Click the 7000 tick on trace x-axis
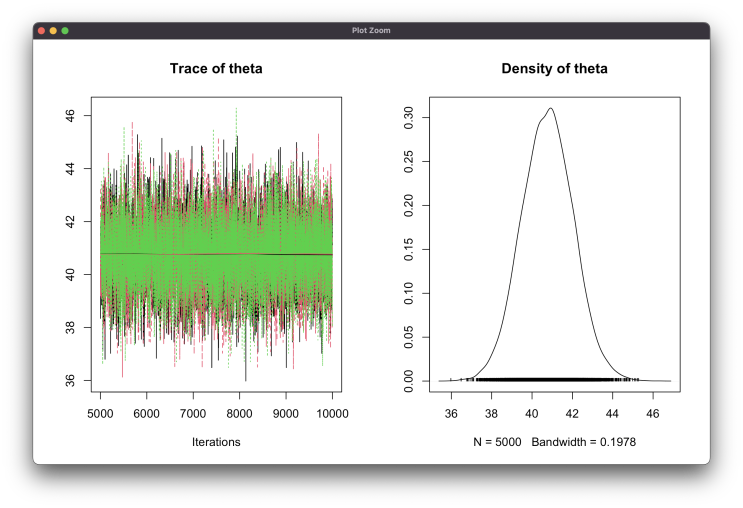 click(193, 412)
